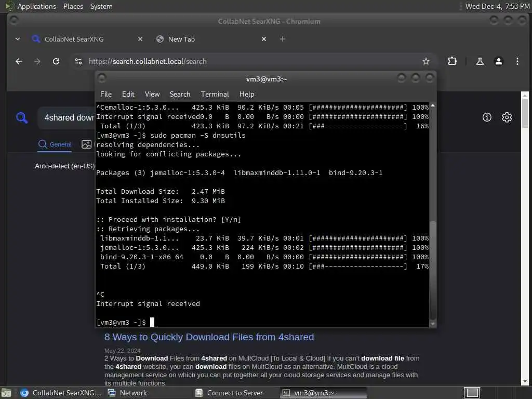Open Chromium three-dot menu
The image size is (532, 399).
point(517,61)
